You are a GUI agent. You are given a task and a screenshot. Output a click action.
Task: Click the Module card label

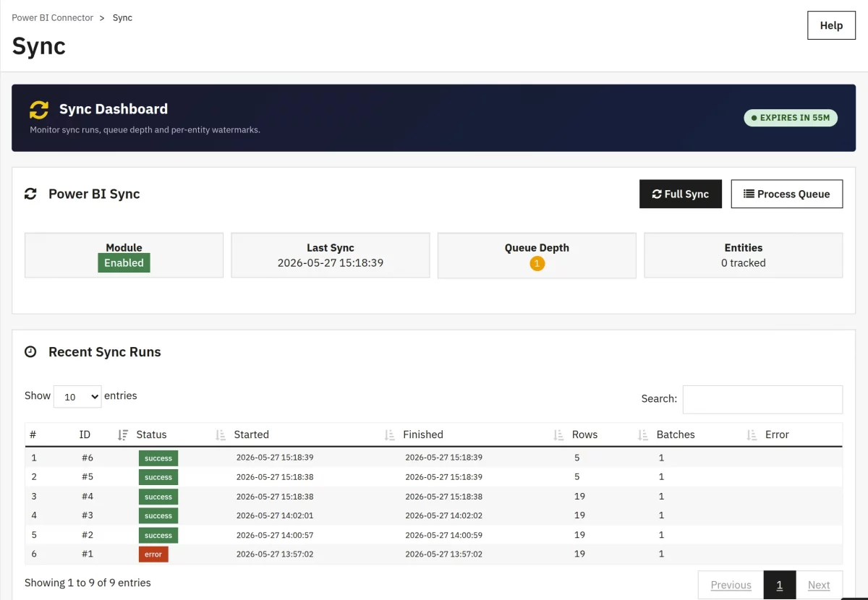124,247
